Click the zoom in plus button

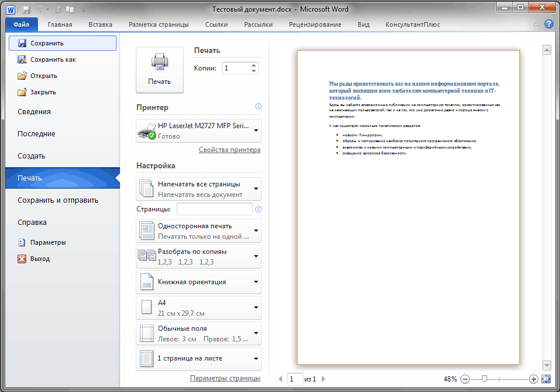click(534, 379)
